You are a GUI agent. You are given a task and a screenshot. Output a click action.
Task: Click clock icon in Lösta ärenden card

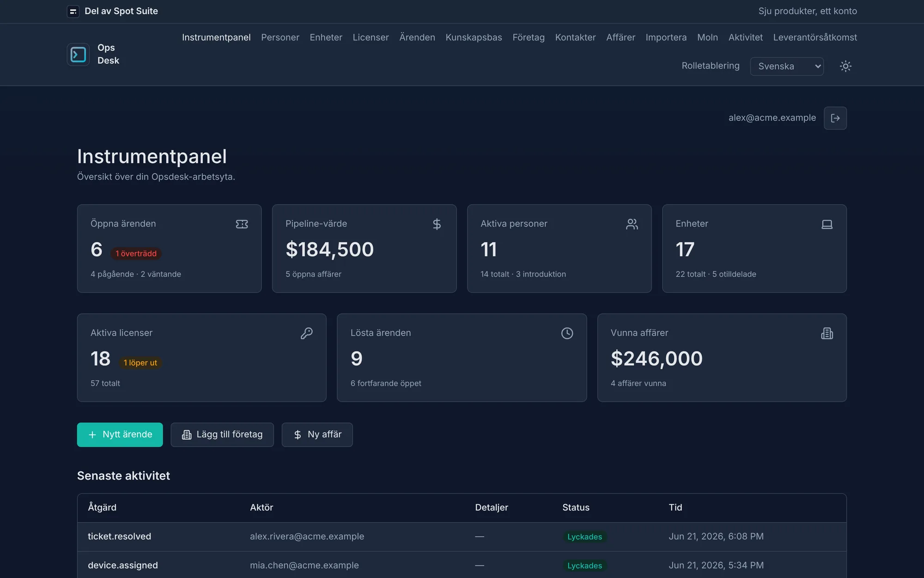(567, 333)
